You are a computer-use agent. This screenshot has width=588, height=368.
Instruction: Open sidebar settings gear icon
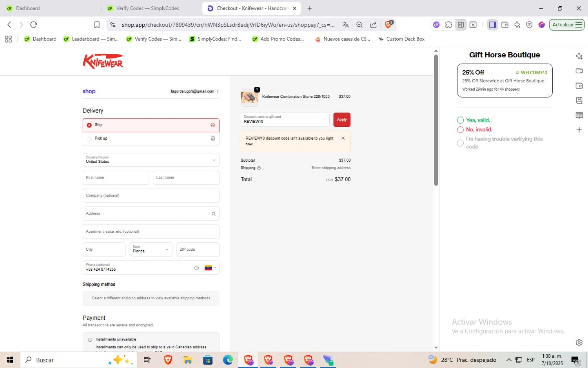579,342
